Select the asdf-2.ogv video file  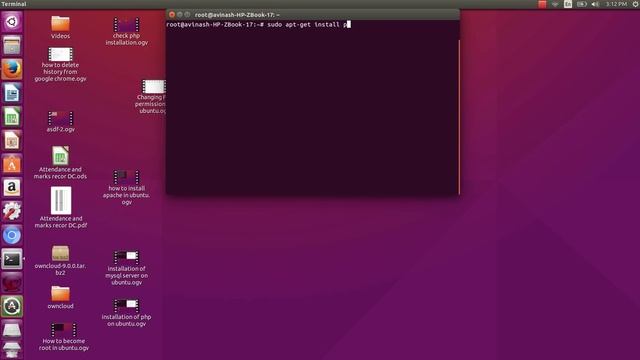tap(60, 122)
